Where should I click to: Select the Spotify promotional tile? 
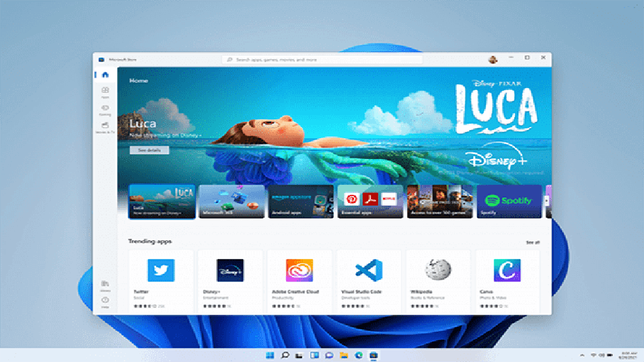coord(509,202)
